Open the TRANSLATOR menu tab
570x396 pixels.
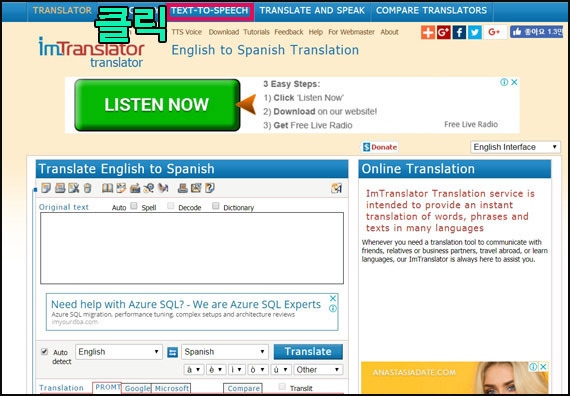(x=62, y=11)
